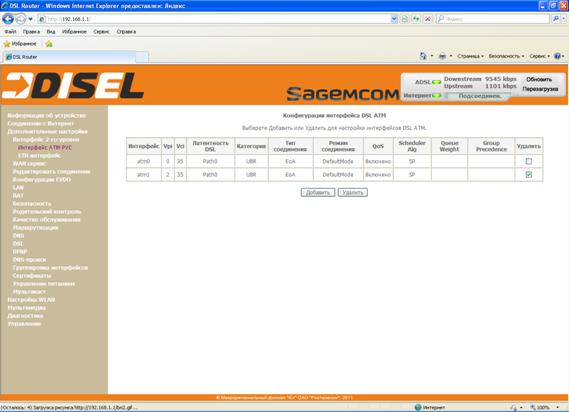
Task: Open the address bar history dropdown
Action: point(394,19)
